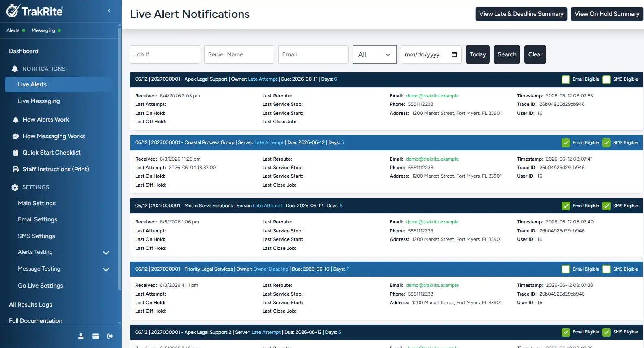Open Dashboard in the sidebar
Screen dimensions: 644x348
coord(24,51)
